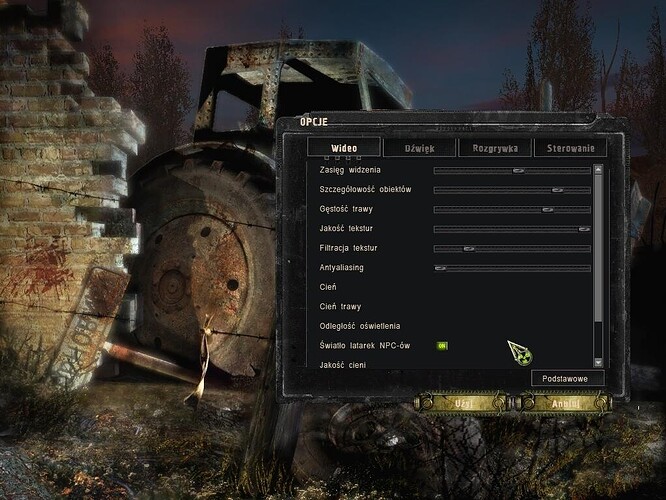Image resolution: width=666 pixels, height=500 pixels.
Task: Click the Światło latarek NPC-ów label
Action: [365, 345]
